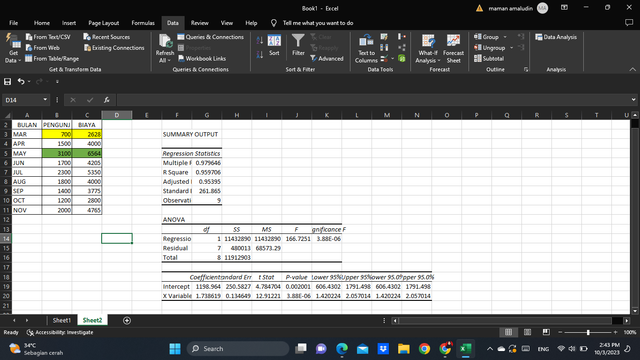Viewport: 640px width, 360px height.
Task: Create a Forecast Sheet
Action: coord(453,49)
